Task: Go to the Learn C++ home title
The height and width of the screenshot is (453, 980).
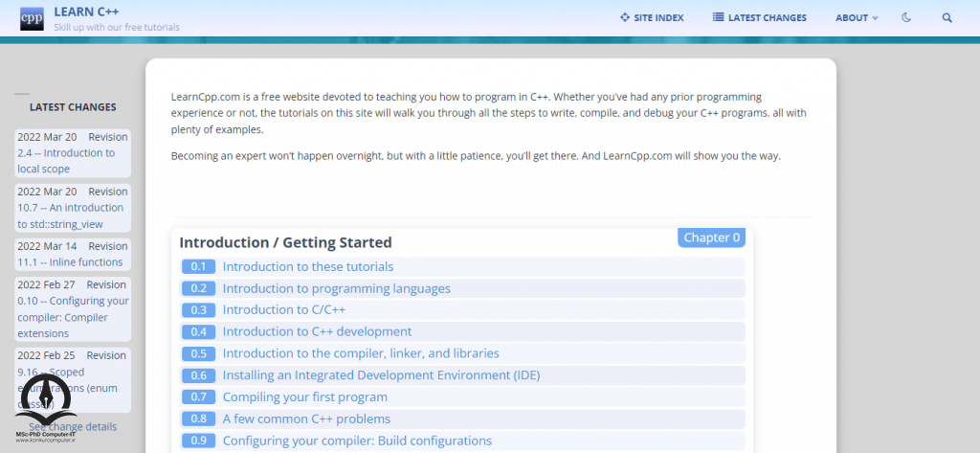Action: coord(86,11)
